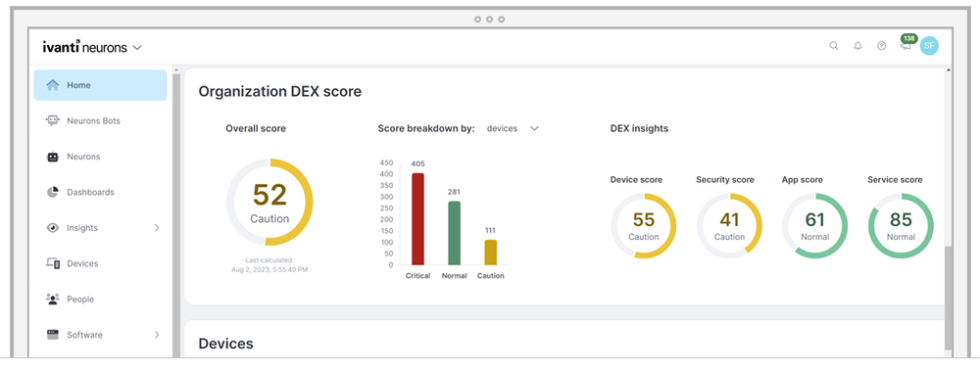Click the Dashboards pie chart icon
Viewport: 980px width, 368px height.
tap(53, 192)
